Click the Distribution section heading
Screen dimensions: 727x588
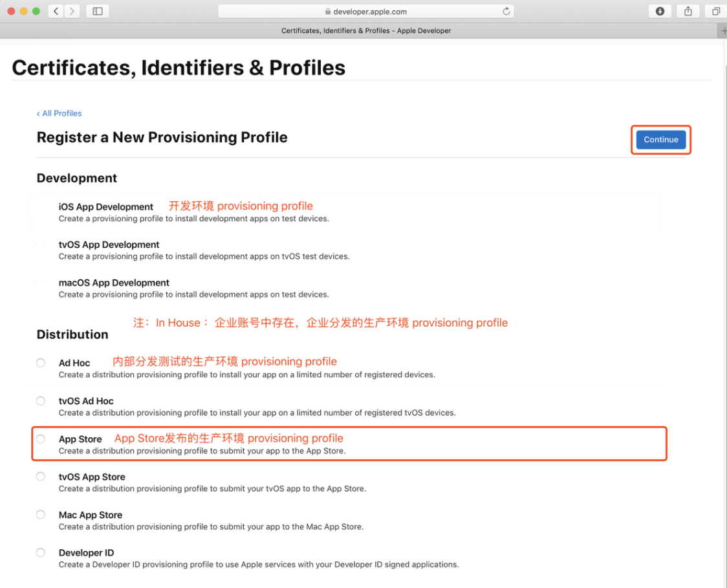72,335
